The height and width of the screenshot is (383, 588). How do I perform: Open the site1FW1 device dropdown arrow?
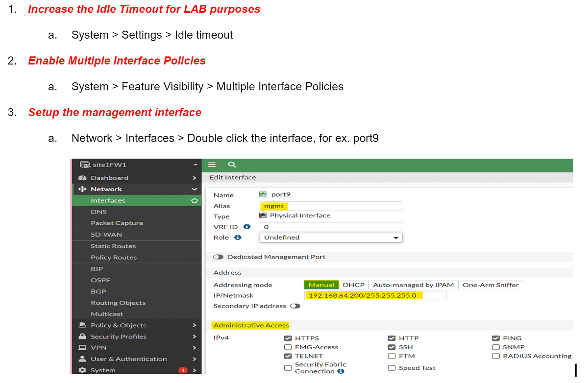[x=195, y=165]
